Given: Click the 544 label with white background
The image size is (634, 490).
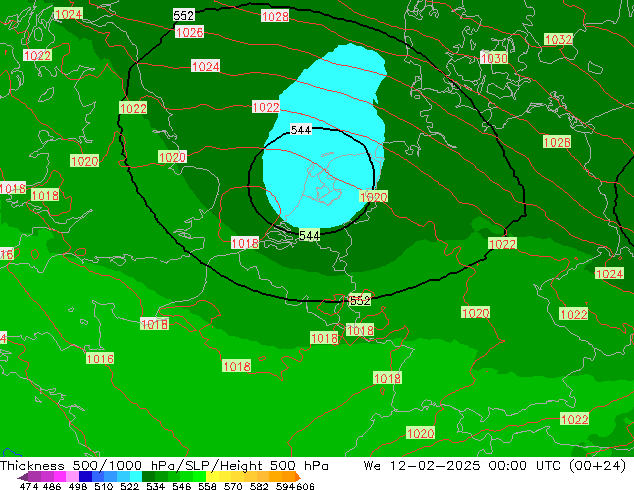Looking at the screenshot, I should (301, 130).
